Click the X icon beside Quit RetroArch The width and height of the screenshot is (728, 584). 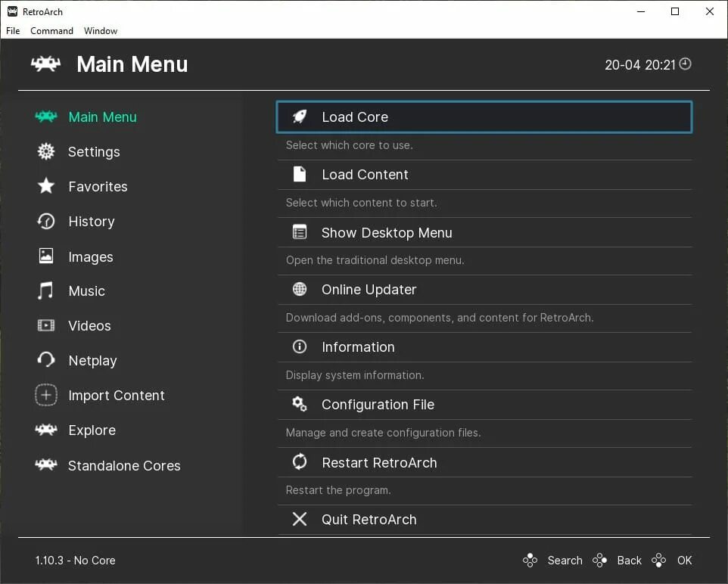pyautogui.click(x=300, y=520)
